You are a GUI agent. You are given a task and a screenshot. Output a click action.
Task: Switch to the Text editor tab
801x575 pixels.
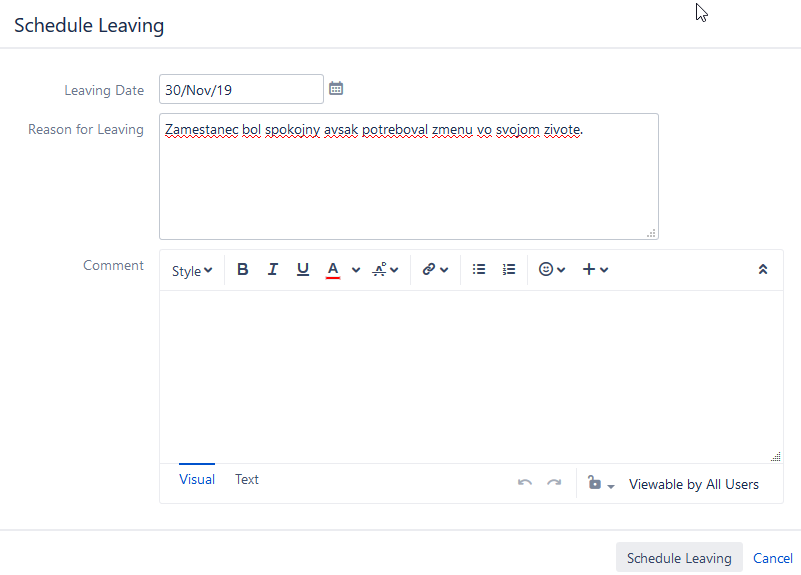point(247,480)
